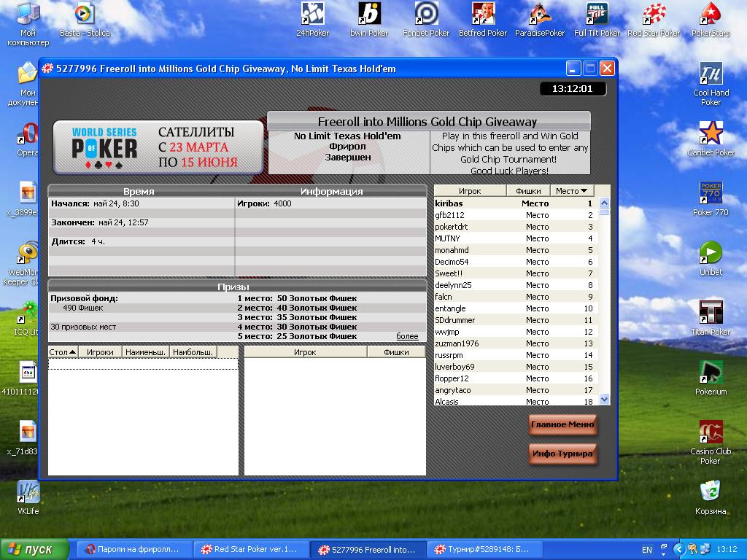747x560 pixels.
Task: Sort the player list by Место column
Action: click(x=571, y=191)
